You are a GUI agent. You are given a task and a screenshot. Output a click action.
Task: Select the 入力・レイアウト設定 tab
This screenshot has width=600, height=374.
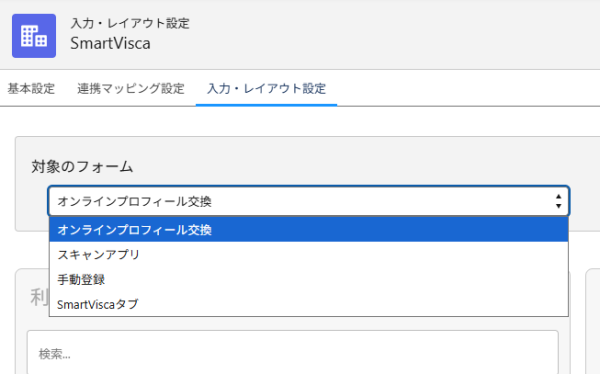(x=266, y=88)
